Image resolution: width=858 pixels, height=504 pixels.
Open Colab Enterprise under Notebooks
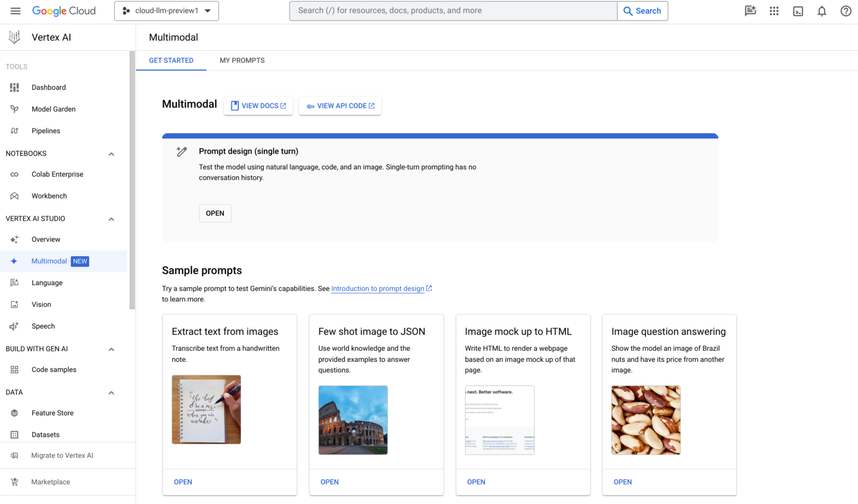(x=57, y=174)
